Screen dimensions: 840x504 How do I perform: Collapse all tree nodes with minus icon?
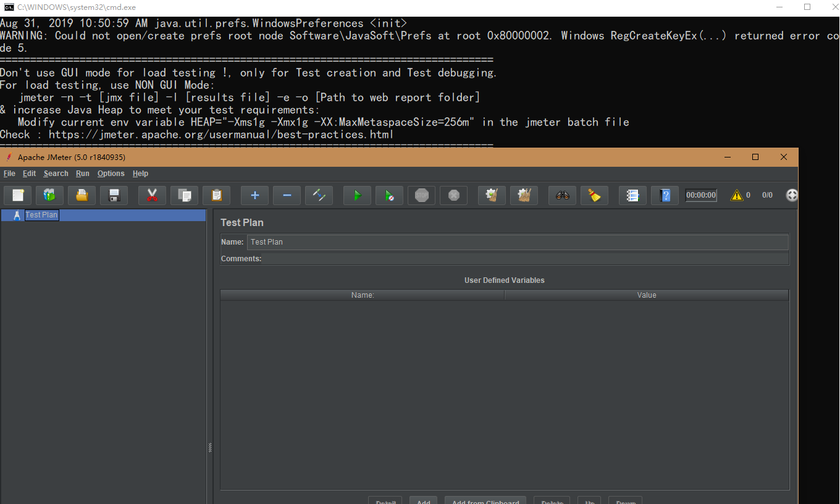click(x=287, y=195)
